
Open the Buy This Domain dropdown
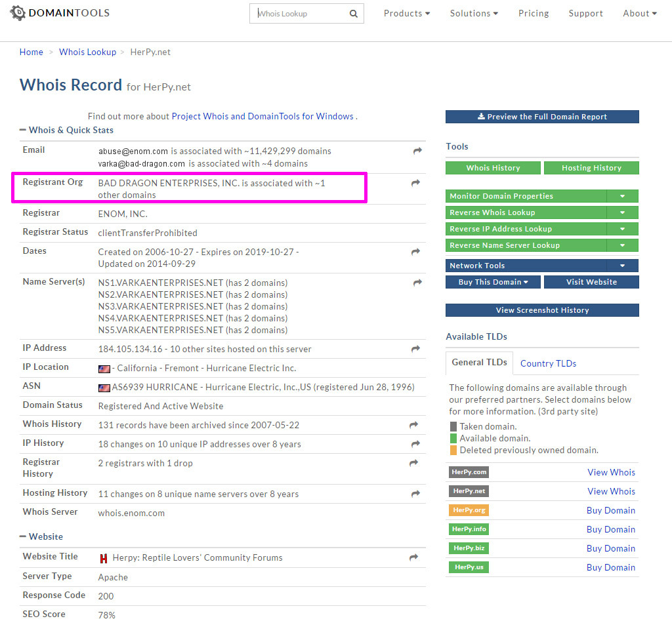point(493,282)
